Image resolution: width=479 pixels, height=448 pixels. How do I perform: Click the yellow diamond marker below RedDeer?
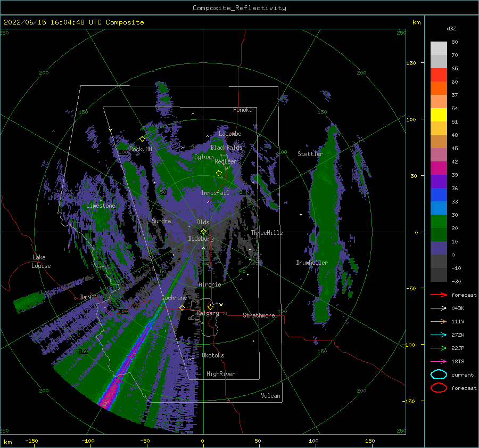click(x=219, y=173)
